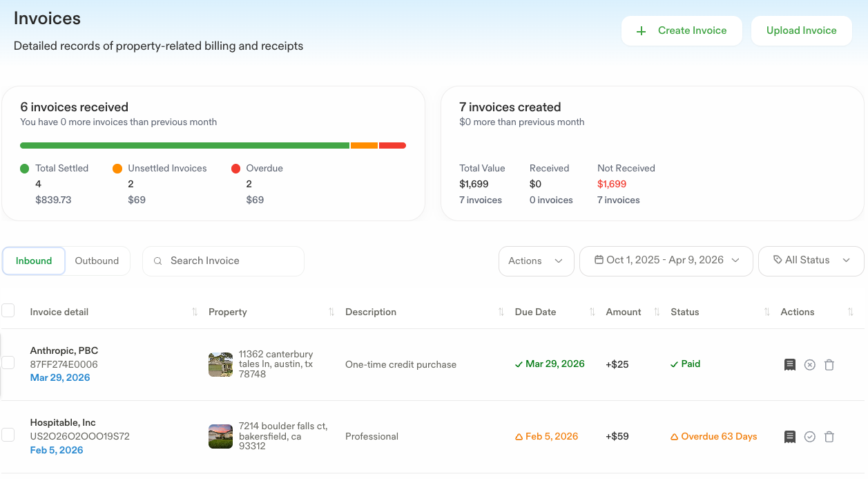Click the plus icon in Create Invoice

pyautogui.click(x=641, y=31)
